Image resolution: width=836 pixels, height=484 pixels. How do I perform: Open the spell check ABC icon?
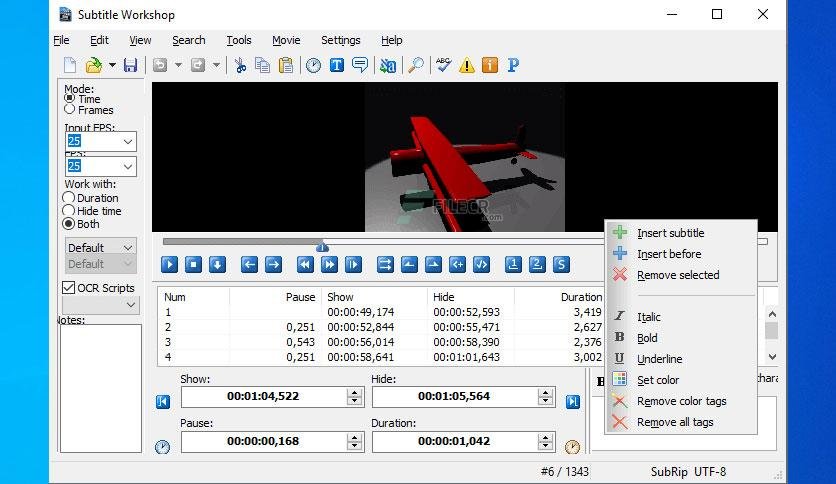point(443,65)
